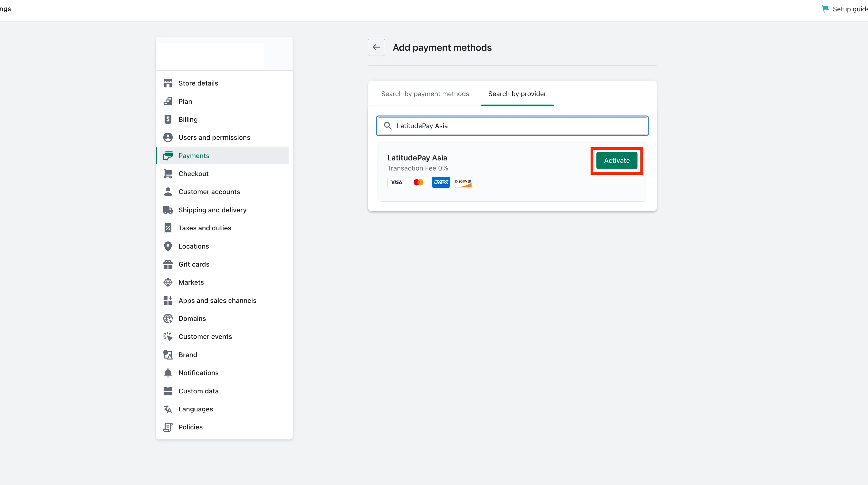Navigate to Languages settings
The image size is (868, 485).
click(x=224, y=409)
